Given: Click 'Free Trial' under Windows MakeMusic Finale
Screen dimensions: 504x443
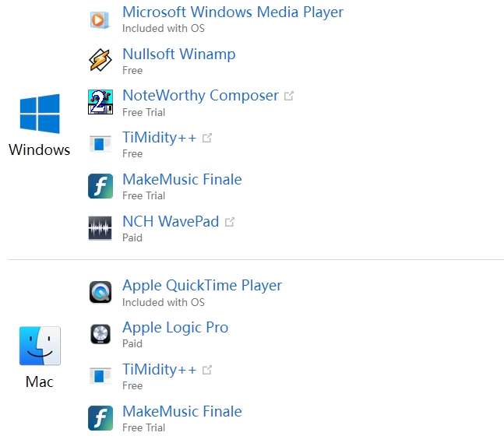Looking at the screenshot, I should 143,195.
